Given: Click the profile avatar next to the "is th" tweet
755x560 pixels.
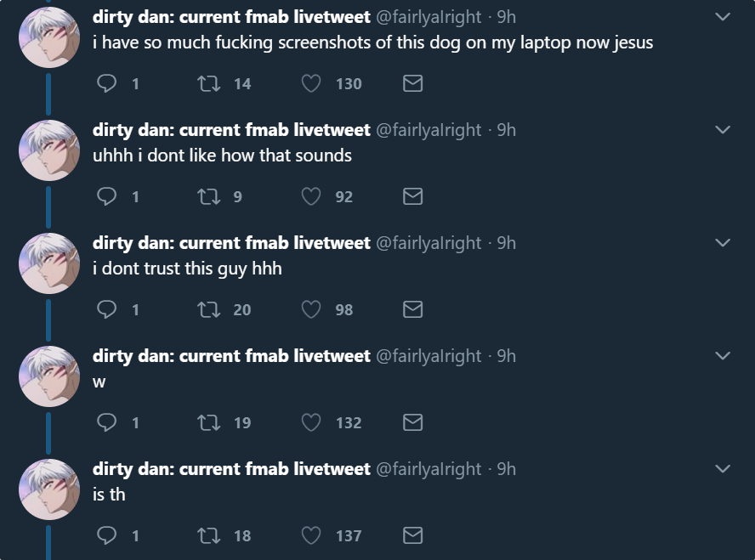Looking at the screenshot, I should (x=49, y=489).
